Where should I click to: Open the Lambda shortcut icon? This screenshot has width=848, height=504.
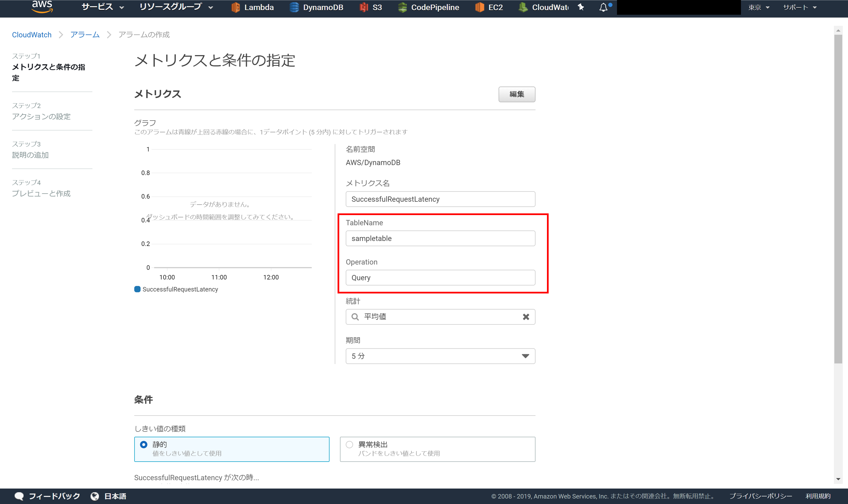(235, 8)
